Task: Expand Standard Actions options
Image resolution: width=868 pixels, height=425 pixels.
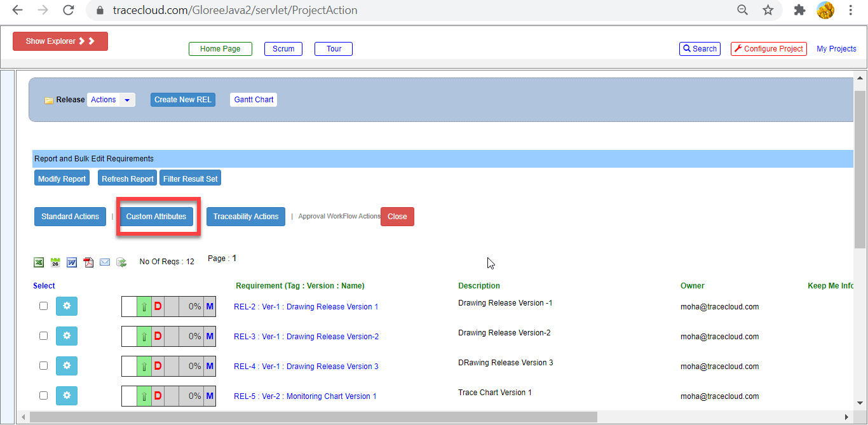Action: pos(70,216)
